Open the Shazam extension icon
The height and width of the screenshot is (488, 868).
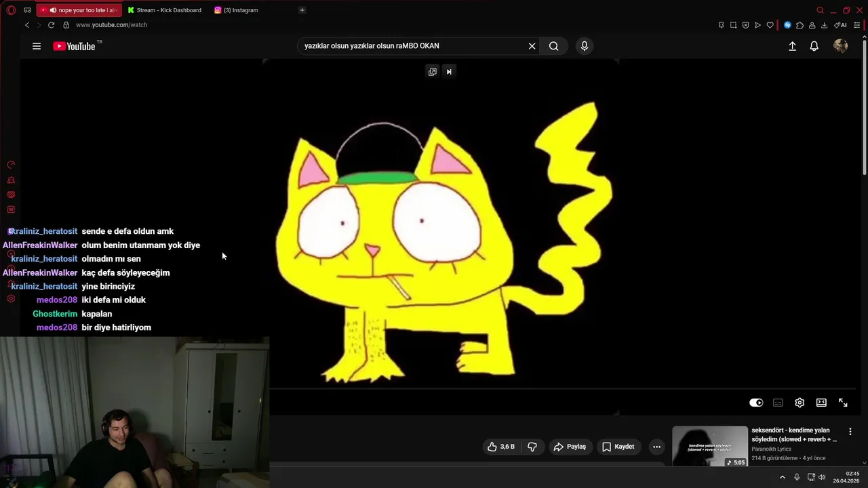pyautogui.click(x=787, y=25)
